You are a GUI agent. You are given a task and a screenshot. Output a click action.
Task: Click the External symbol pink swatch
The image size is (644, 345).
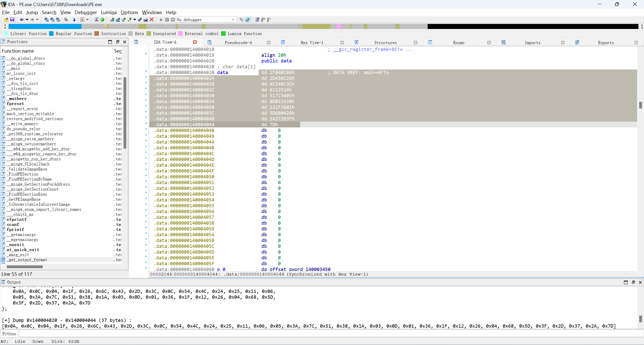tap(180, 33)
